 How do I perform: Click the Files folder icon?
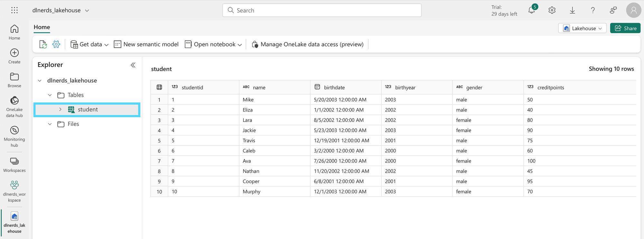pos(61,124)
